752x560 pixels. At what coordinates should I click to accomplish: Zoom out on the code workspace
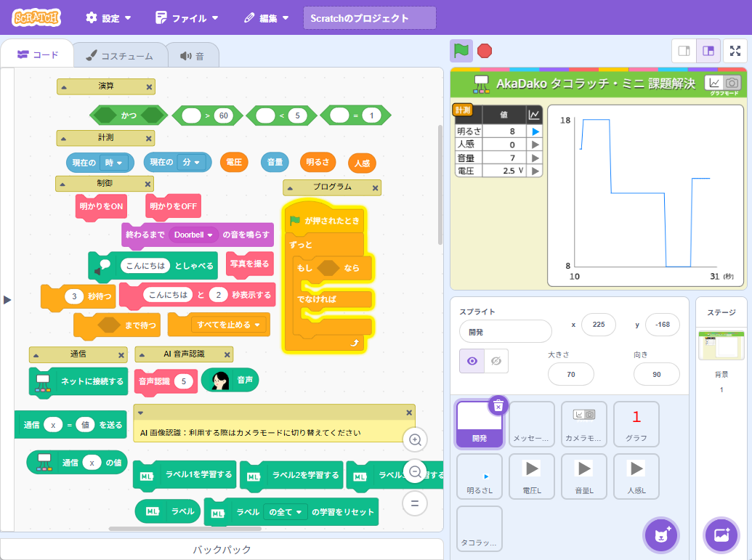[415, 471]
